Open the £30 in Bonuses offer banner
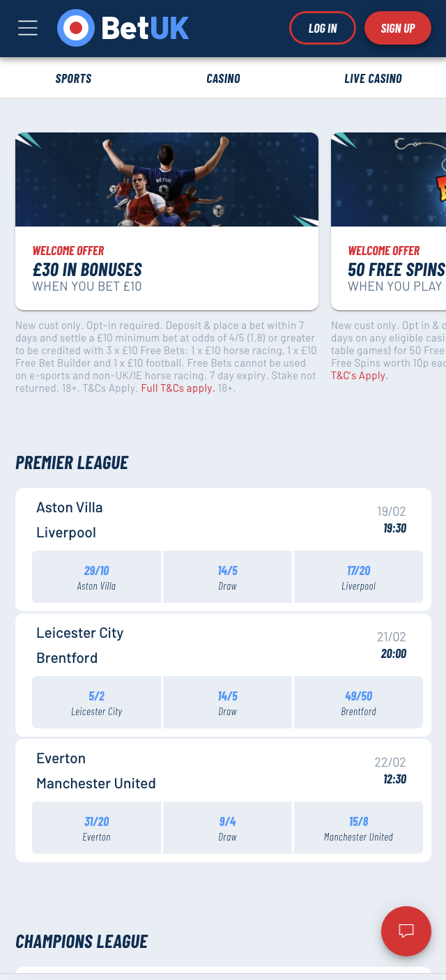 167,221
